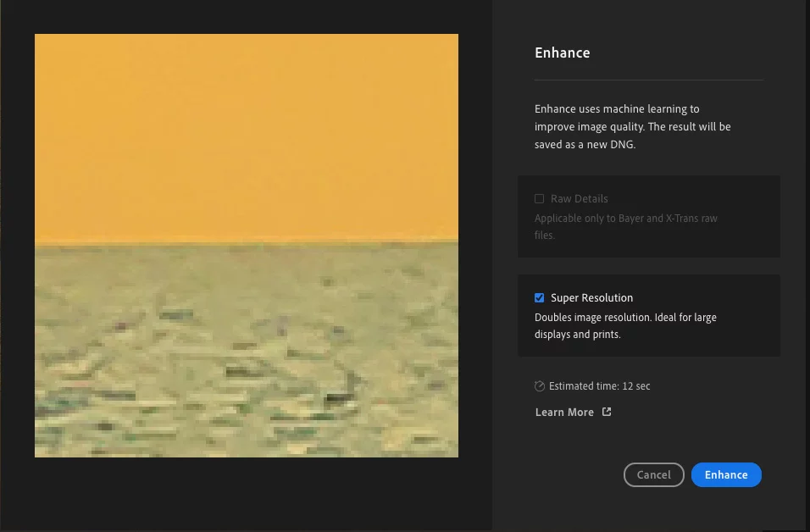
Task: Click the Super Resolution label text
Action: (591, 298)
